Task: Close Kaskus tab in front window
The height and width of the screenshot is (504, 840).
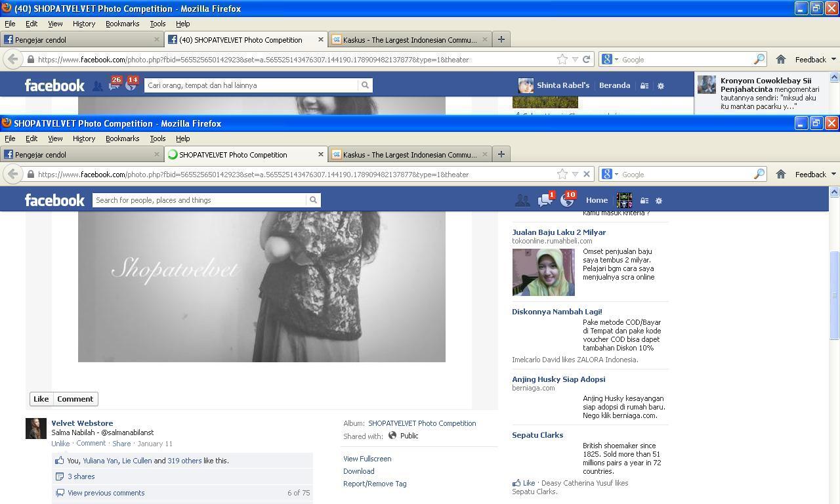Action: click(485, 154)
